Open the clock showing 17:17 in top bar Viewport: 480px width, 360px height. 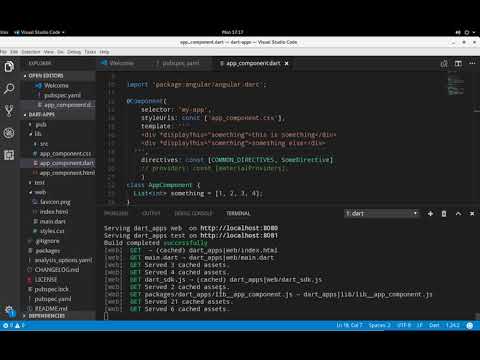[x=233, y=32]
